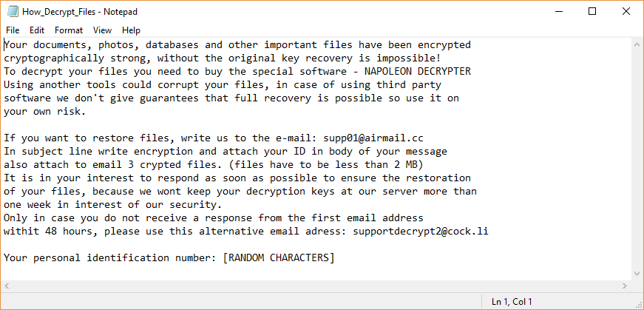Click the resize grip in status bar corner
The image size is (644, 310).
638,304
